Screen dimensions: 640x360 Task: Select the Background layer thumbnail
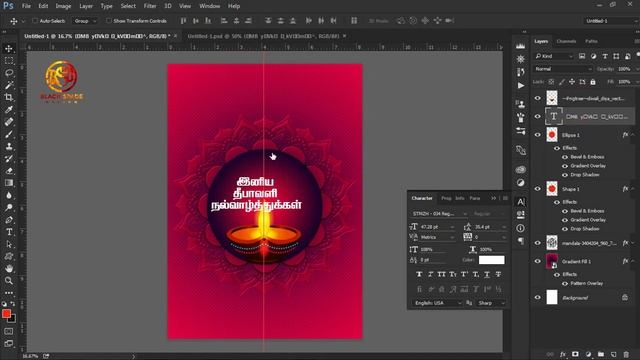(552, 297)
